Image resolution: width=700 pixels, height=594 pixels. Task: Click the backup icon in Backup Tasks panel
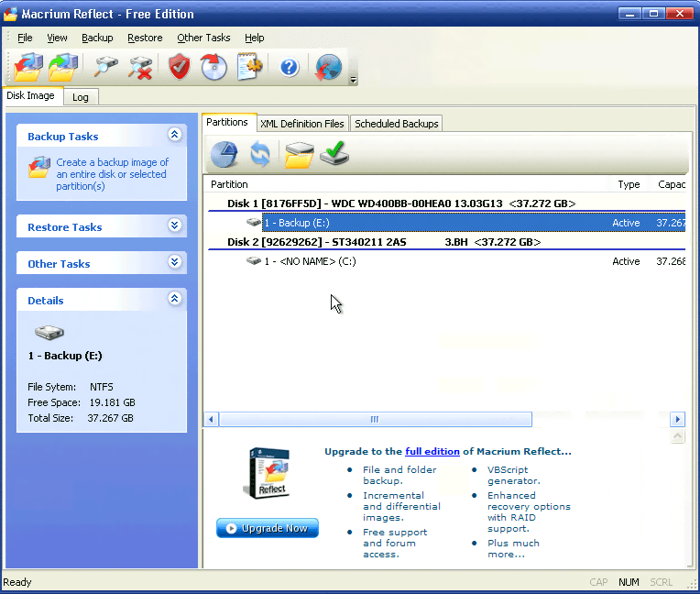click(x=39, y=167)
